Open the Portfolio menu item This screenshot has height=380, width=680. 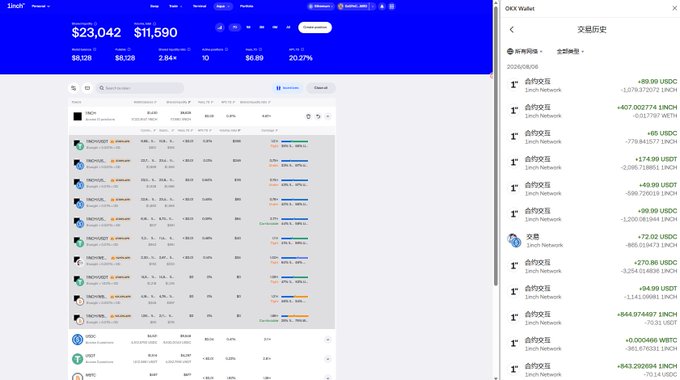coord(246,7)
